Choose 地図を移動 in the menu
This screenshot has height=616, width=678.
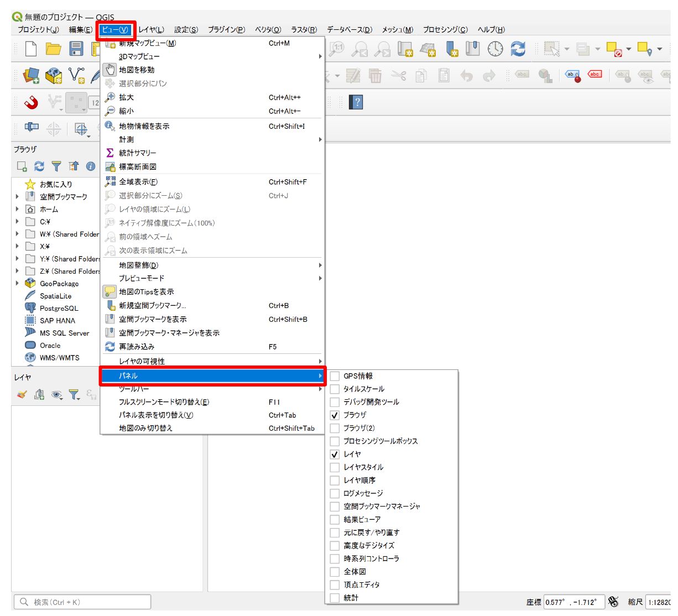pos(212,70)
